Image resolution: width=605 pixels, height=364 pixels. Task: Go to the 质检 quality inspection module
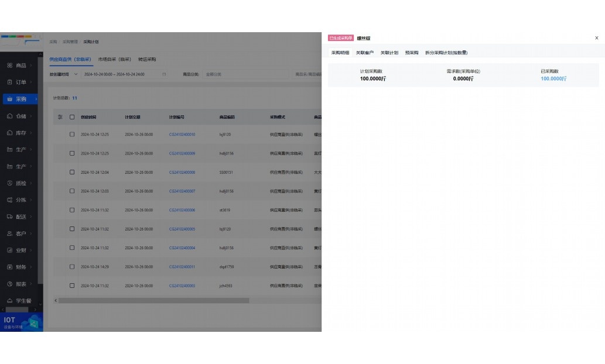pos(18,183)
